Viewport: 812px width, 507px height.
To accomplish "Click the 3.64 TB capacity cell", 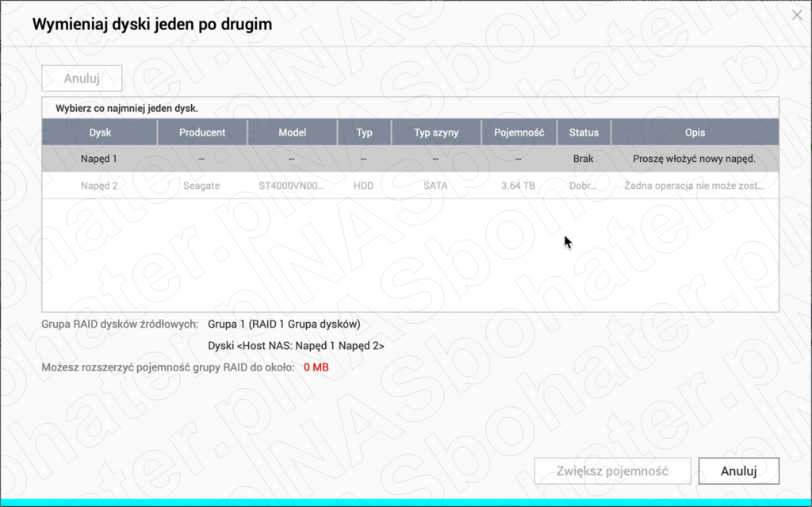I will (x=519, y=186).
